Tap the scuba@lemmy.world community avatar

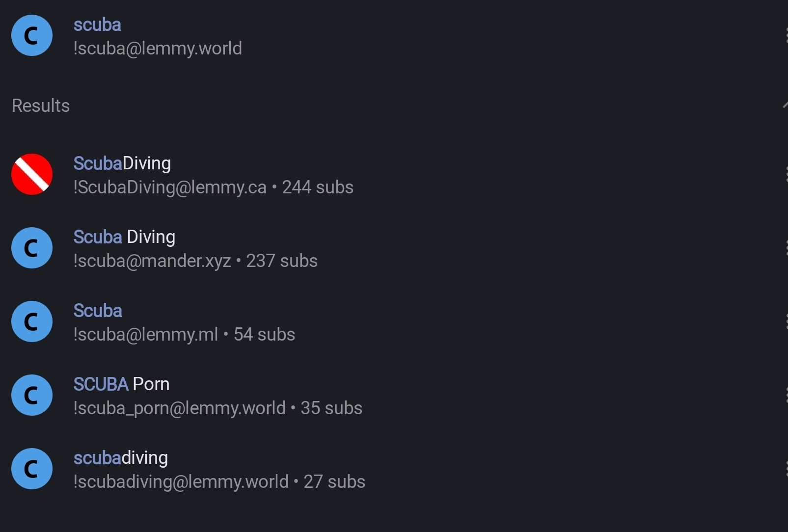click(x=32, y=35)
